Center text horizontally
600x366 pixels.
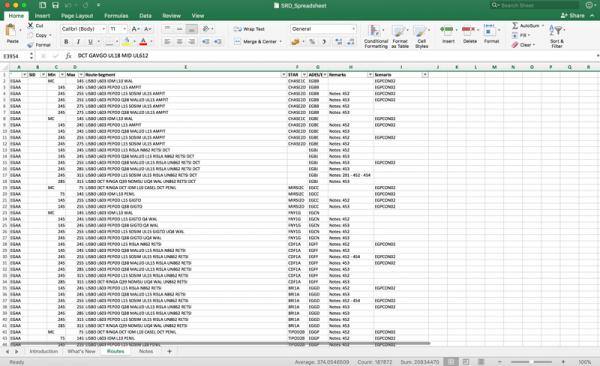click(179, 41)
